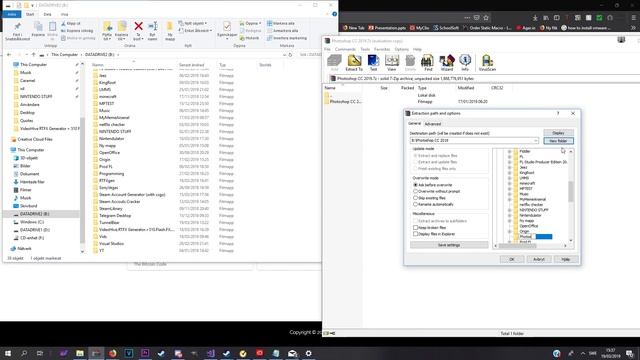Expand the Origin folder in dialog tree
The width and height of the screenshot is (640, 360).
pyautogui.click(x=509, y=231)
